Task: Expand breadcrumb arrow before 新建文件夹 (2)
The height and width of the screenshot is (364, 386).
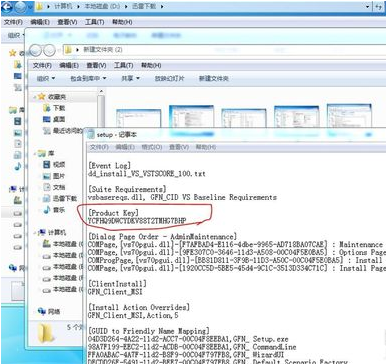Action: click(x=77, y=50)
